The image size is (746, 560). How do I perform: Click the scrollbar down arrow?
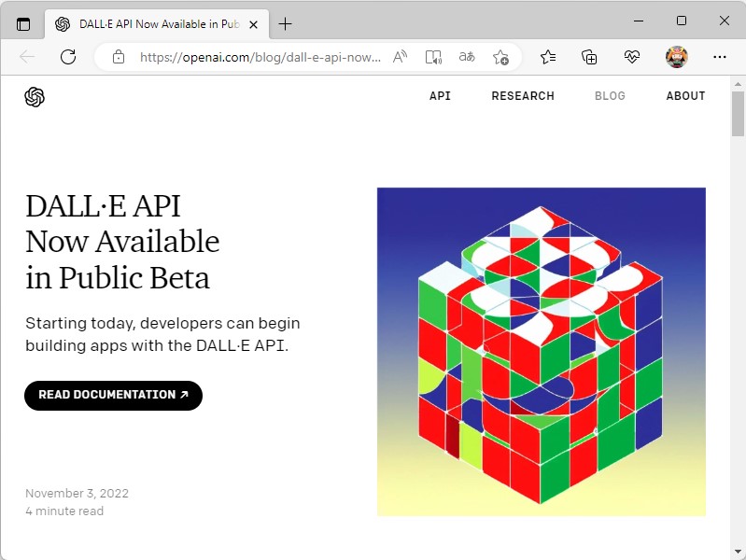click(738, 552)
